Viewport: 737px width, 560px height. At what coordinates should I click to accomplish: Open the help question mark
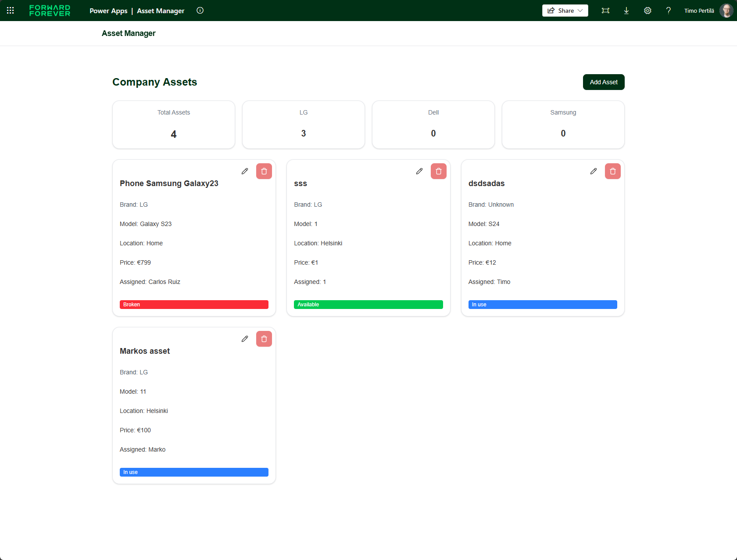coord(668,11)
